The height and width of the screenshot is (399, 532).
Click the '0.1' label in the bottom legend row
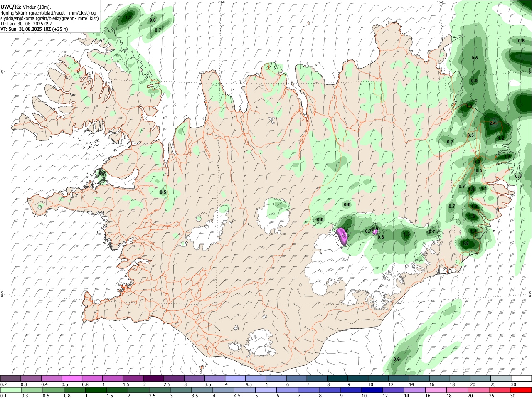pos(3,396)
